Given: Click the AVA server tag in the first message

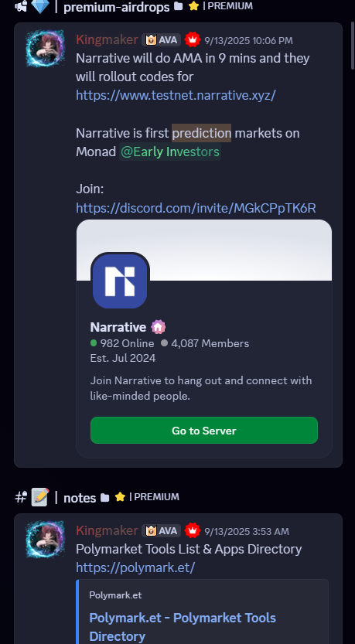Looking at the screenshot, I should 162,40.
